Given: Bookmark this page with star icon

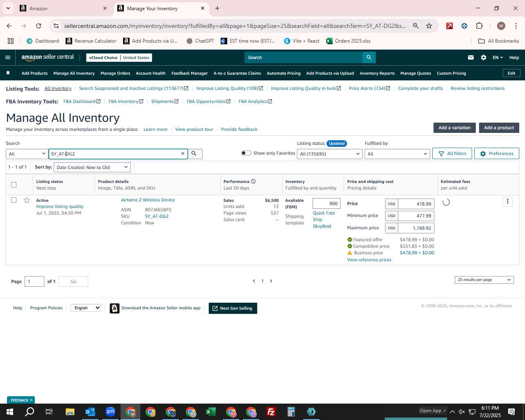Looking at the screenshot, I should (x=429, y=26).
